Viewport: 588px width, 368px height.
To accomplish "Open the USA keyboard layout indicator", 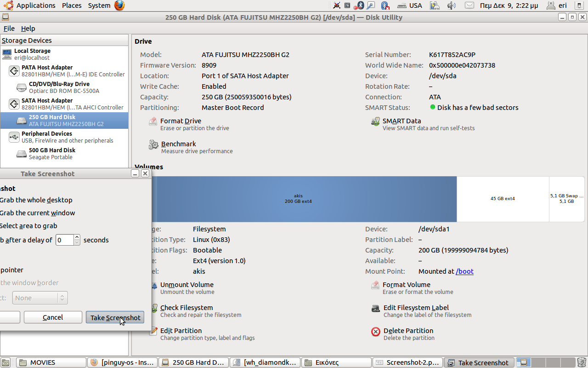I will [410, 6].
